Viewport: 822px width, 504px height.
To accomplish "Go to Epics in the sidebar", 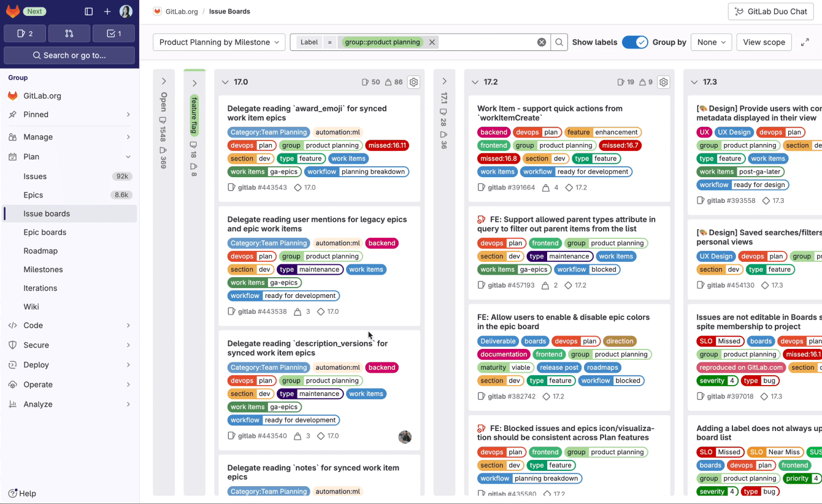I will coord(70,195).
